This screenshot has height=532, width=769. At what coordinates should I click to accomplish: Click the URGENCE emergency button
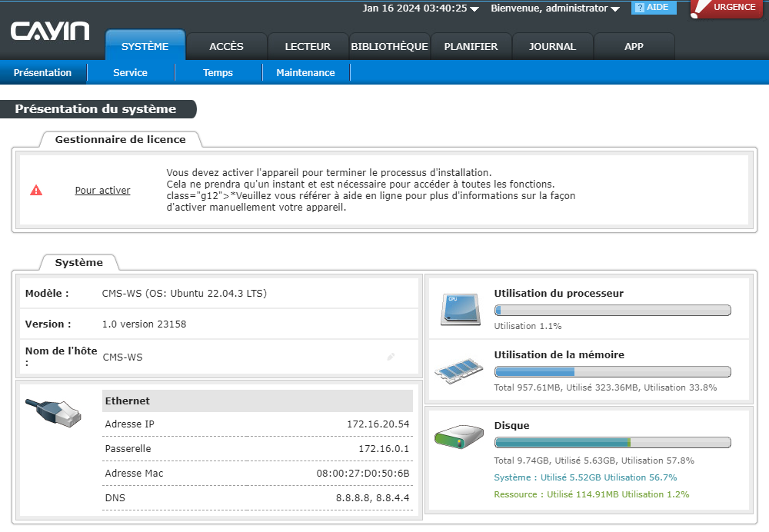[727, 8]
